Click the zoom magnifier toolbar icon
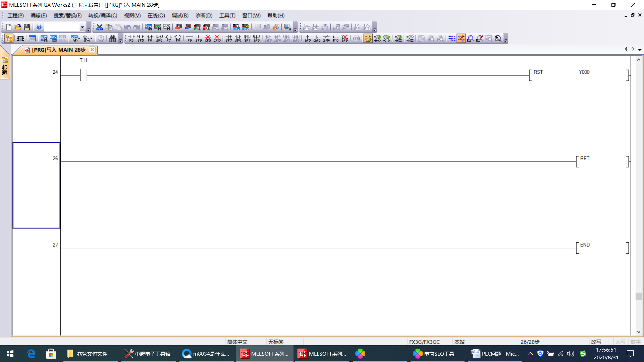 click(x=498, y=39)
